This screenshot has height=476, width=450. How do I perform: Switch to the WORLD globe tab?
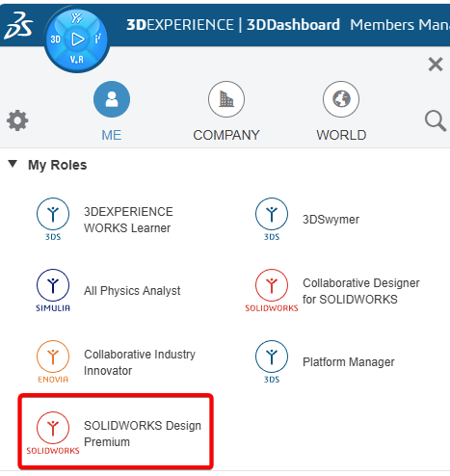[341, 99]
